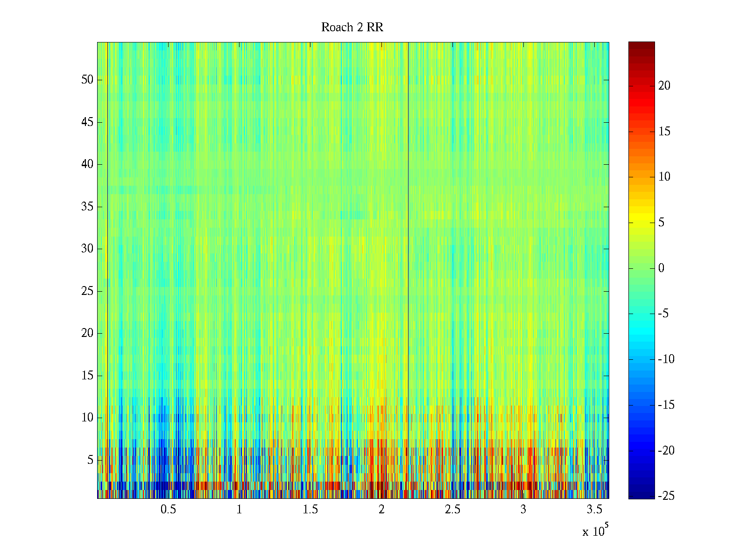Select the colorbar tick label 20
The height and width of the screenshot is (560, 747).
664,85
